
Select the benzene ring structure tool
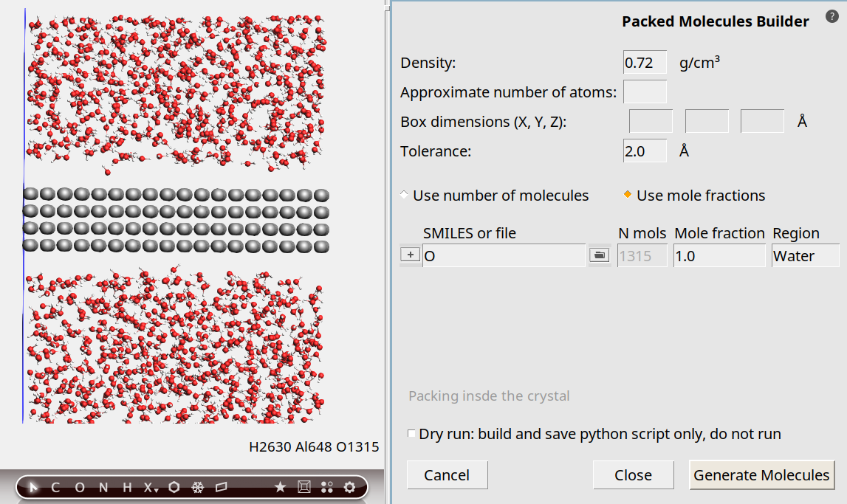pos(174,487)
